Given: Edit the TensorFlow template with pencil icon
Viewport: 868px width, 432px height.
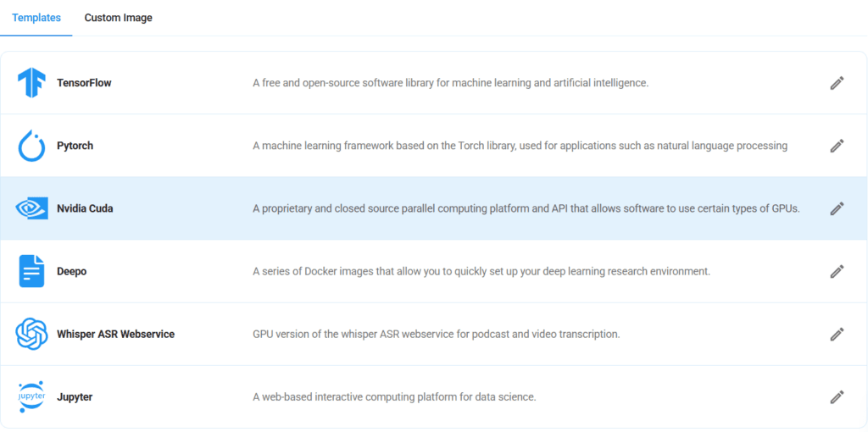Looking at the screenshot, I should click(837, 83).
